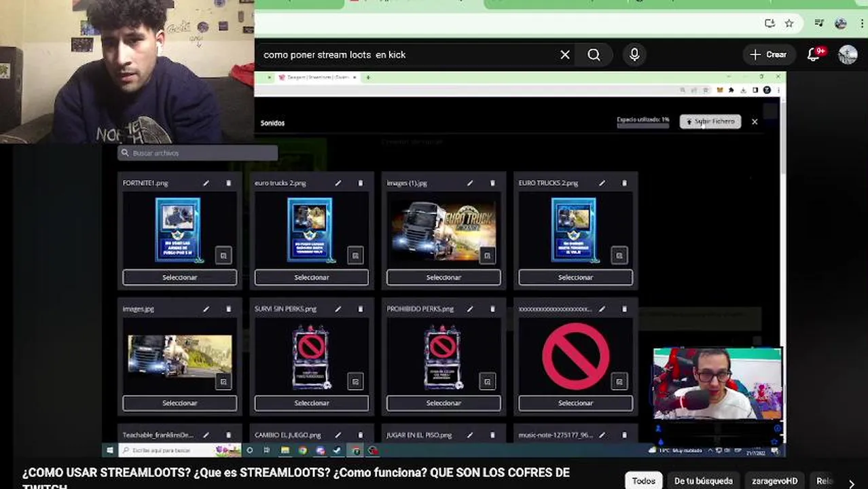Rename PROHIBIDO PERKS.png file

tap(469, 308)
